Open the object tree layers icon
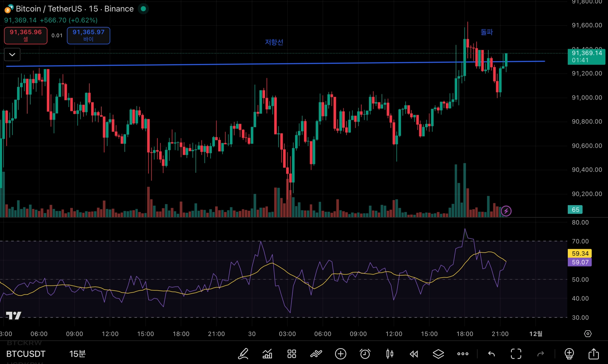Image resolution: width=608 pixels, height=364 pixels. 438,354
